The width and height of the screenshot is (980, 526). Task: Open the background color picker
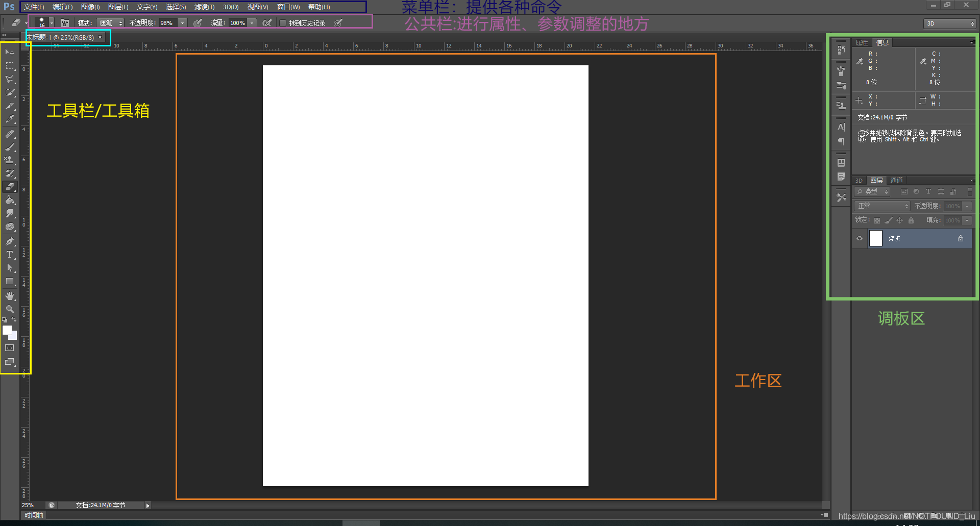click(x=14, y=337)
